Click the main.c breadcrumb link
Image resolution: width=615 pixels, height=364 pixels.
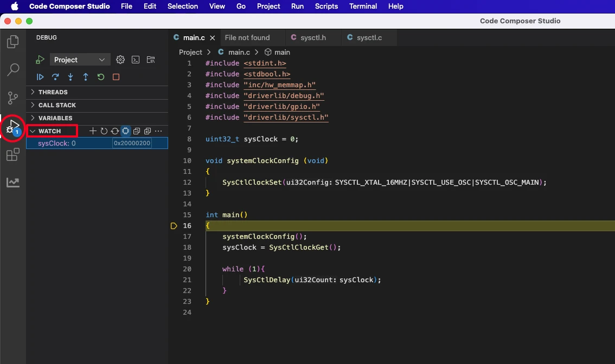point(239,53)
